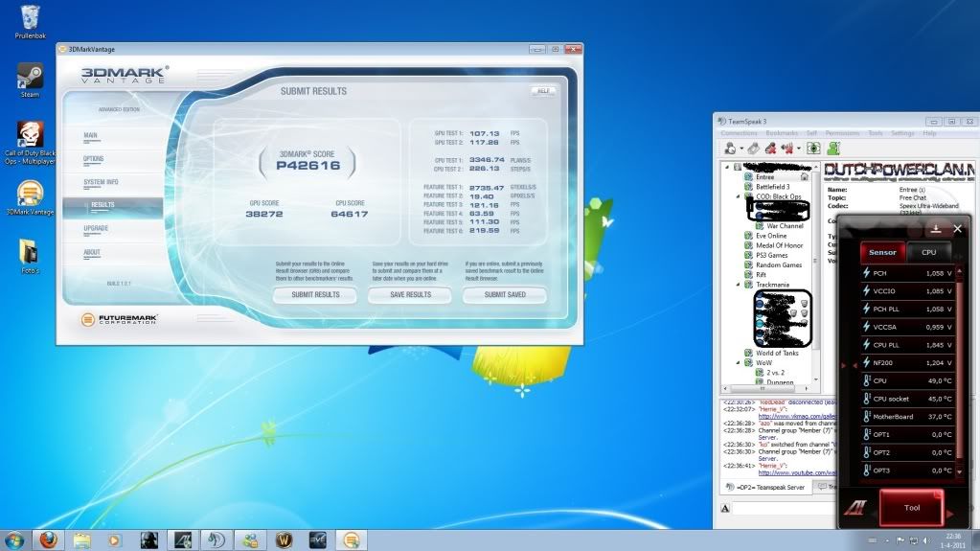Screen dimensions: 980x551
Task: Click TeamSpeak's Disconnect from server toolbar icon
Action: click(754, 149)
